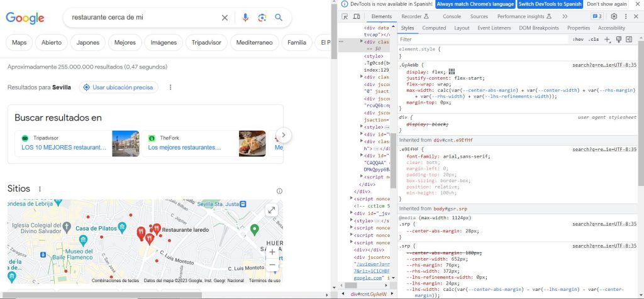
Task: Open the Computed styles tab
Action: tap(434, 28)
